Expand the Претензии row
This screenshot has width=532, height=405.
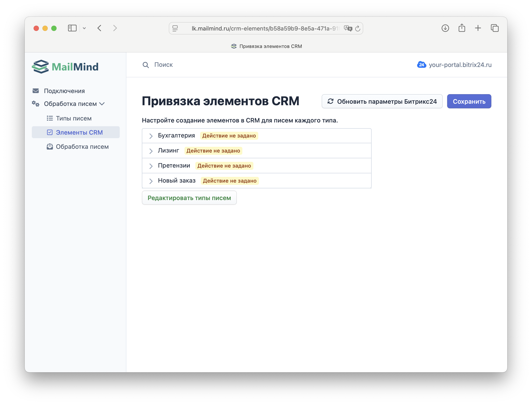(x=151, y=166)
